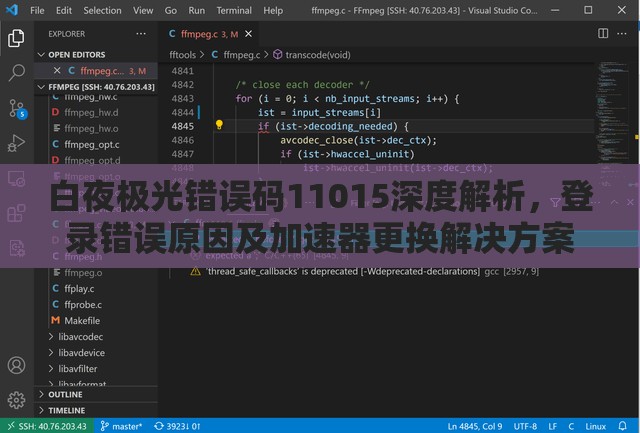Open ffprobe.c in file tree

click(83, 304)
